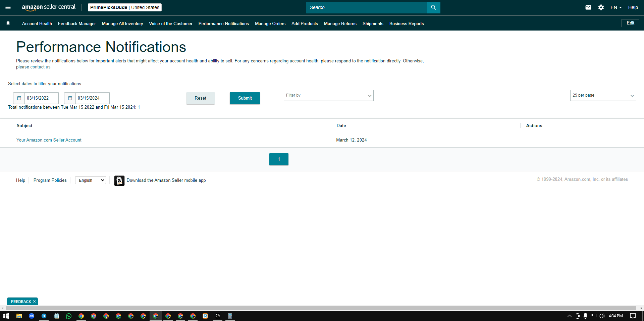Image resolution: width=644 pixels, height=321 pixels.
Task: Click the Search input field
Action: (x=367, y=7)
